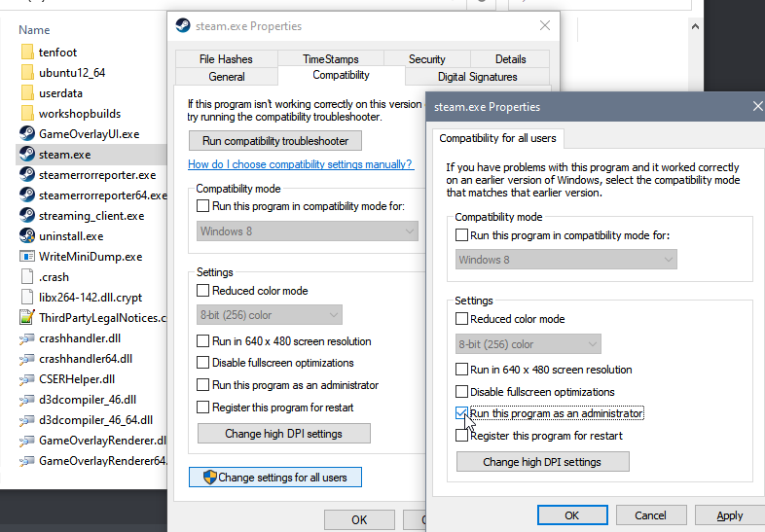This screenshot has width=765, height=532.
Task: Click the .crash file icon
Action: [27, 277]
